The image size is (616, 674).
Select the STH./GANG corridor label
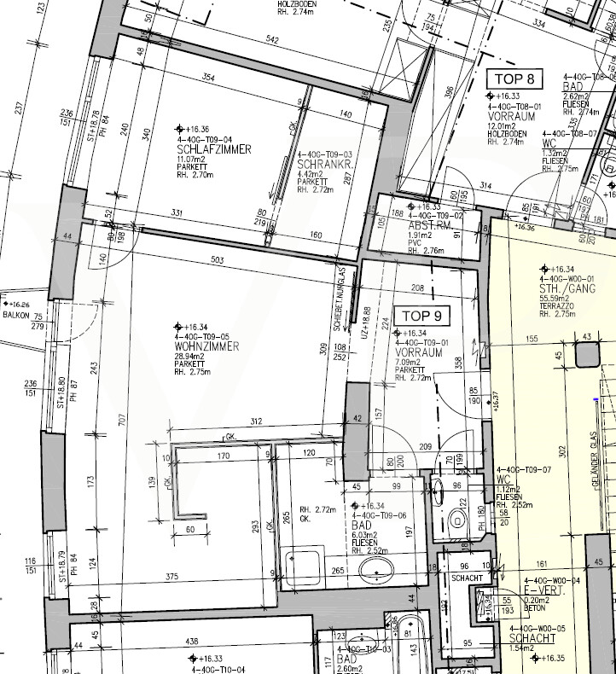567,288
